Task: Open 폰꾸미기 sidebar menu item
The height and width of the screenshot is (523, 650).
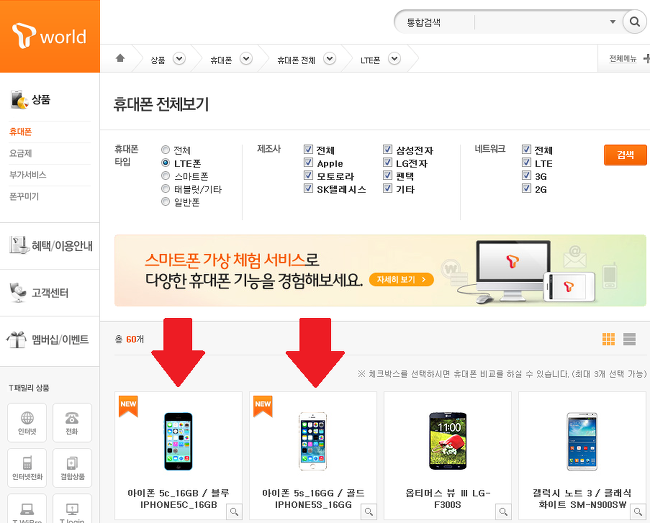Action: pyautogui.click(x=24, y=196)
